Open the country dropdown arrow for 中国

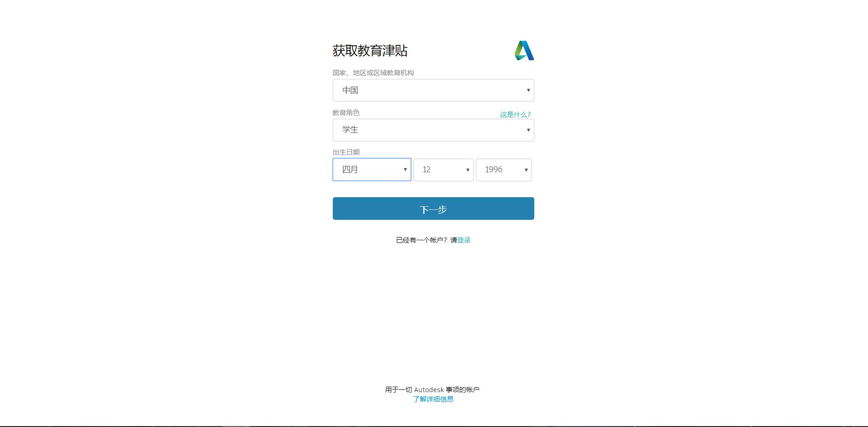coord(528,90)
